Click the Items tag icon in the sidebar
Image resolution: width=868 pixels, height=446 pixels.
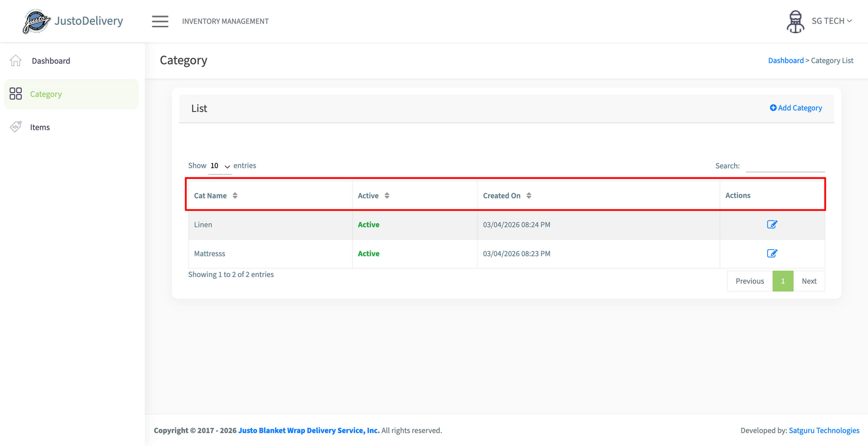pos(16,127)
